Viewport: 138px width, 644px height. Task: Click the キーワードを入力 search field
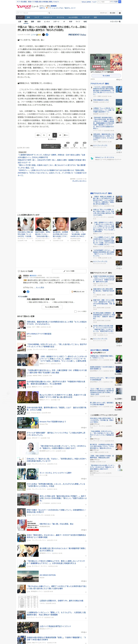32,13
